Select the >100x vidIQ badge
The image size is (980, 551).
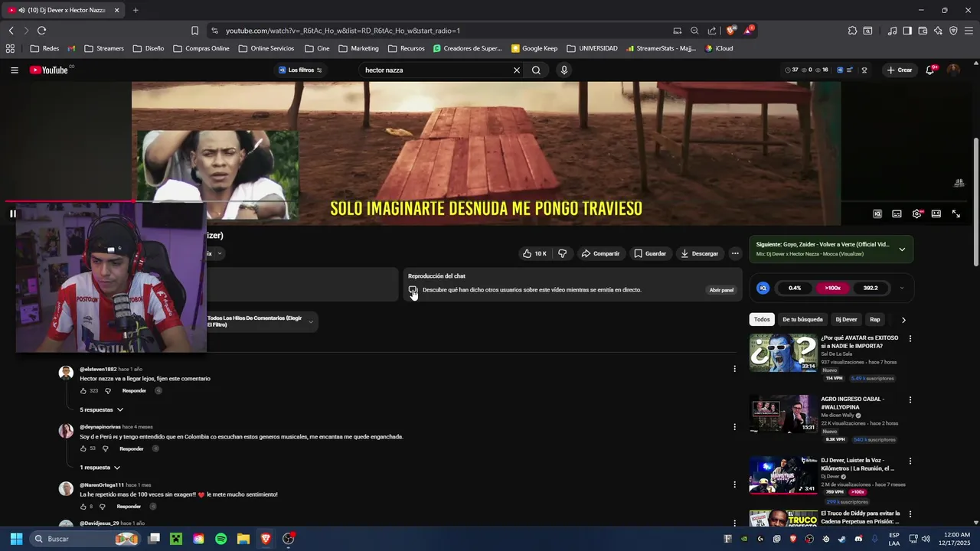point(833,288)
